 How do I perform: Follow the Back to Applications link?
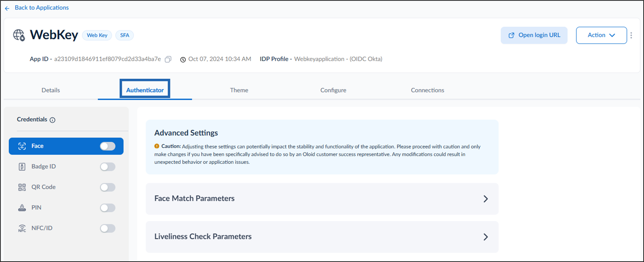[x=42, y=8]
